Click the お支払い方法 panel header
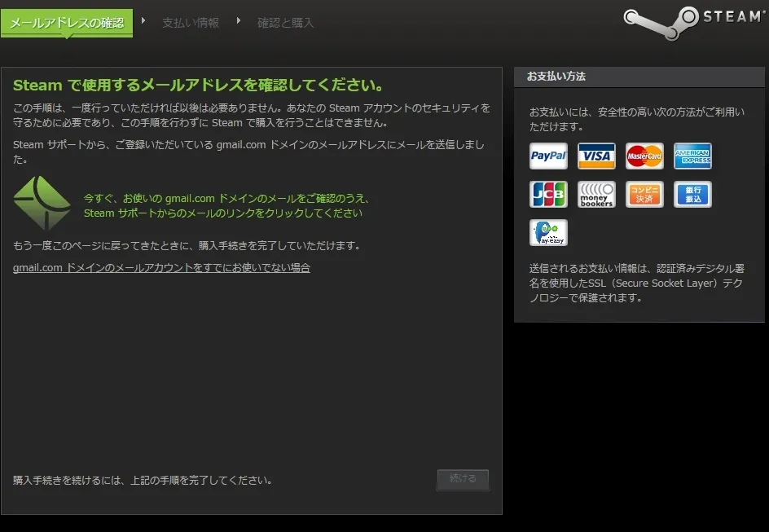Viewport: 769px width, 532px height. (639, 77)
